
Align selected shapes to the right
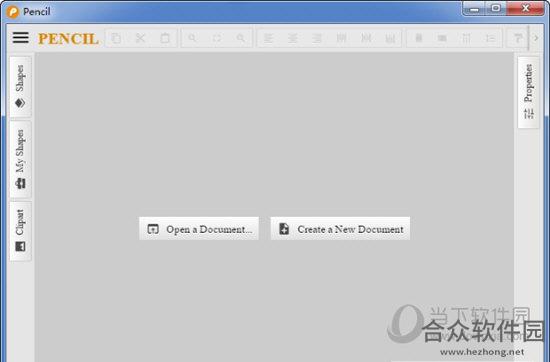tap(317, 38)
